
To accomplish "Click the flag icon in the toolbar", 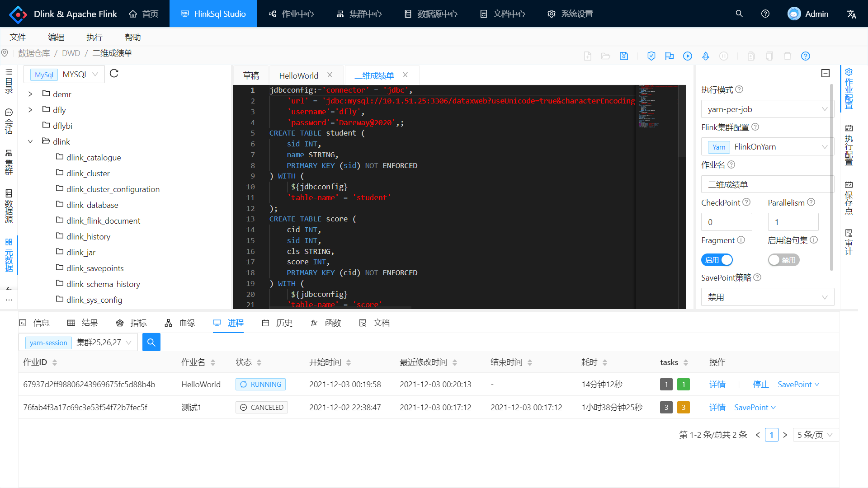I will click(x=670, y=56).
